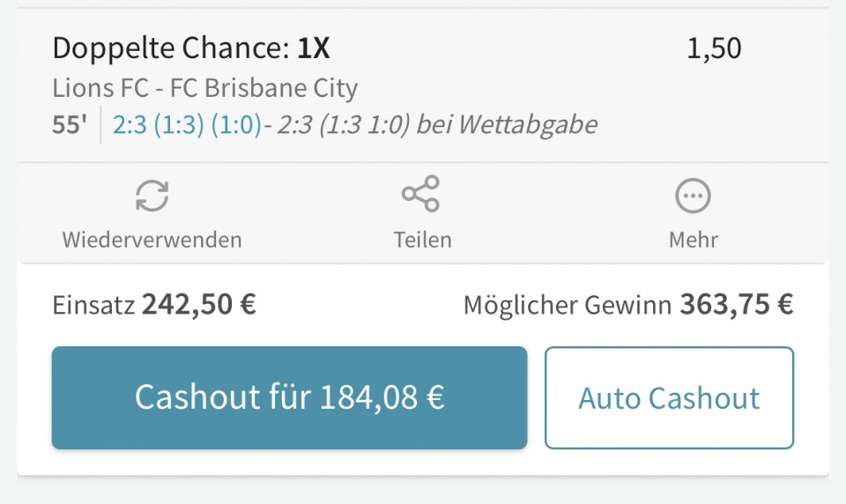The height and width of the screenshot is (504, 846).
Task: Click the Möglicher Gewinn 363,75 € amount
Action: click(x=737, y=305)
